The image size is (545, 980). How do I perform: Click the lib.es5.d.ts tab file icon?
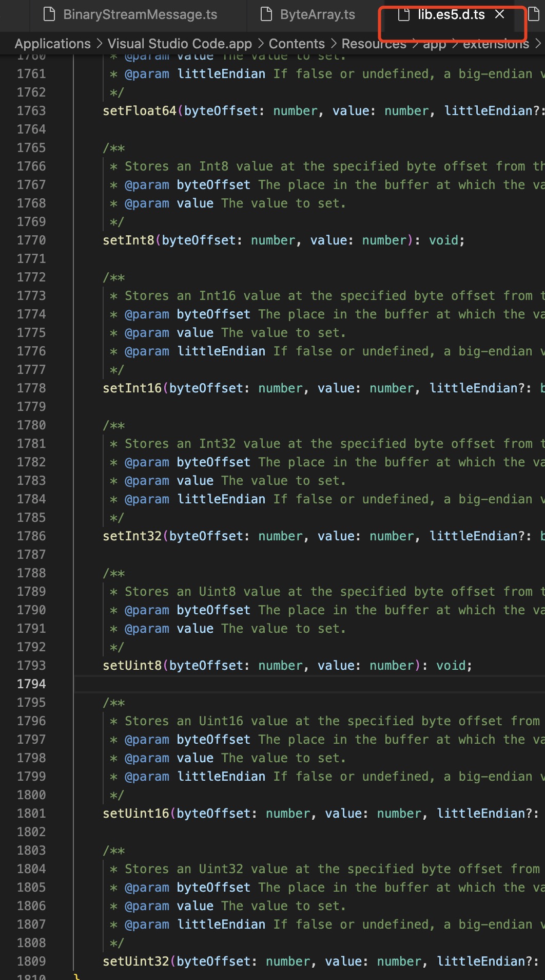click(404, 14)
